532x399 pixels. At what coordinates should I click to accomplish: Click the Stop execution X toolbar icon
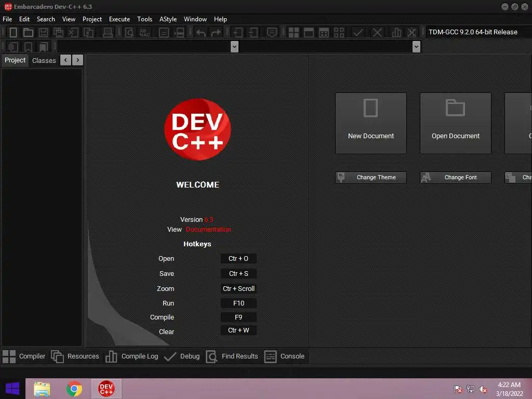click(x=377, y=33)
